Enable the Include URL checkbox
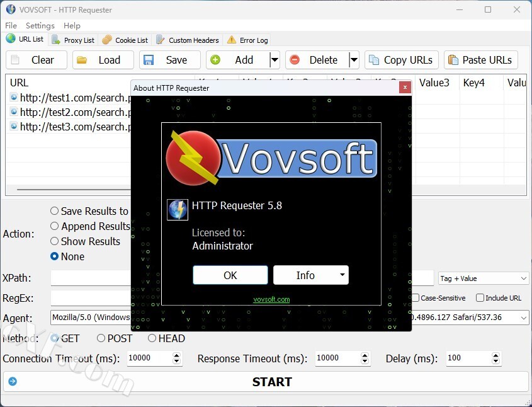Viewport: 532px width, 407px height. coord(480,298)
